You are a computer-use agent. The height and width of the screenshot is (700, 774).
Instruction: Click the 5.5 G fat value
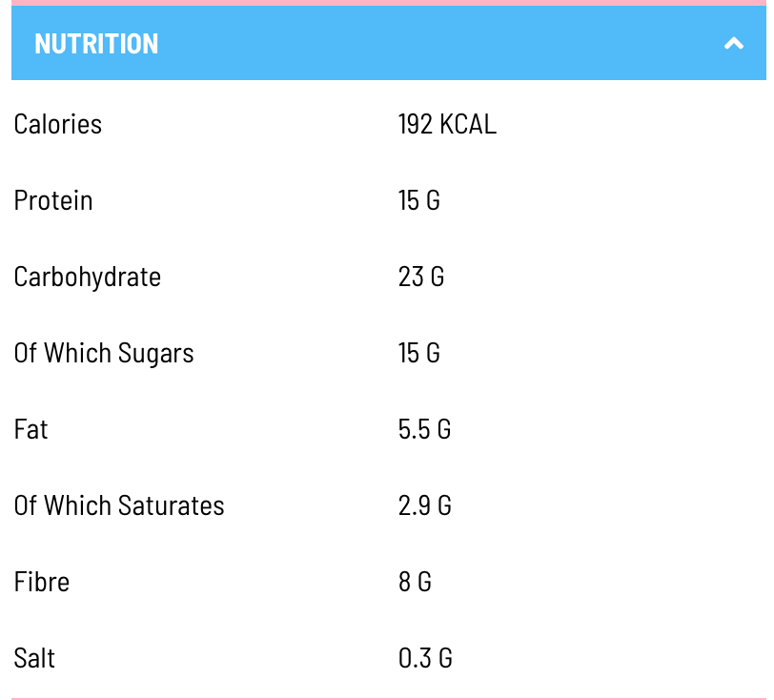[424, 429]
